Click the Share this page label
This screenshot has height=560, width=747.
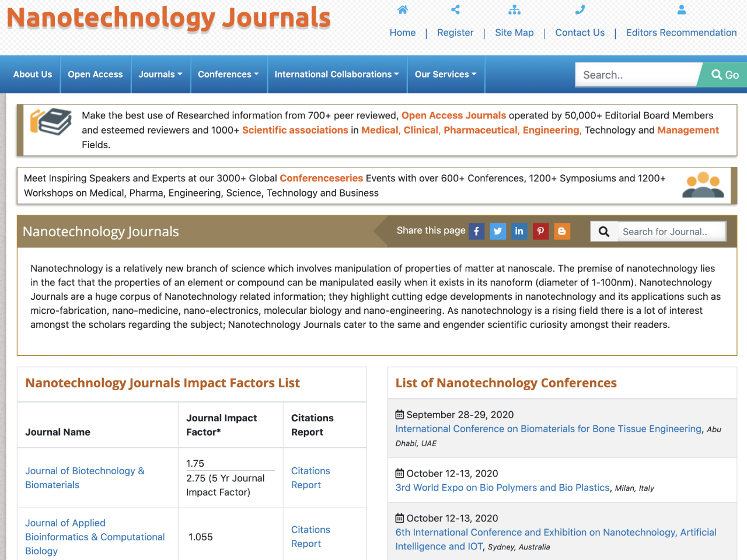point(431,230)
